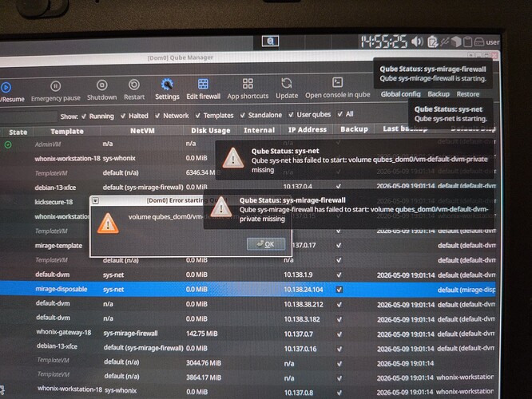Viewport: 532px width, 399px height.
Task: Click warning icon in sys-net failed notification
Action: 233,158
